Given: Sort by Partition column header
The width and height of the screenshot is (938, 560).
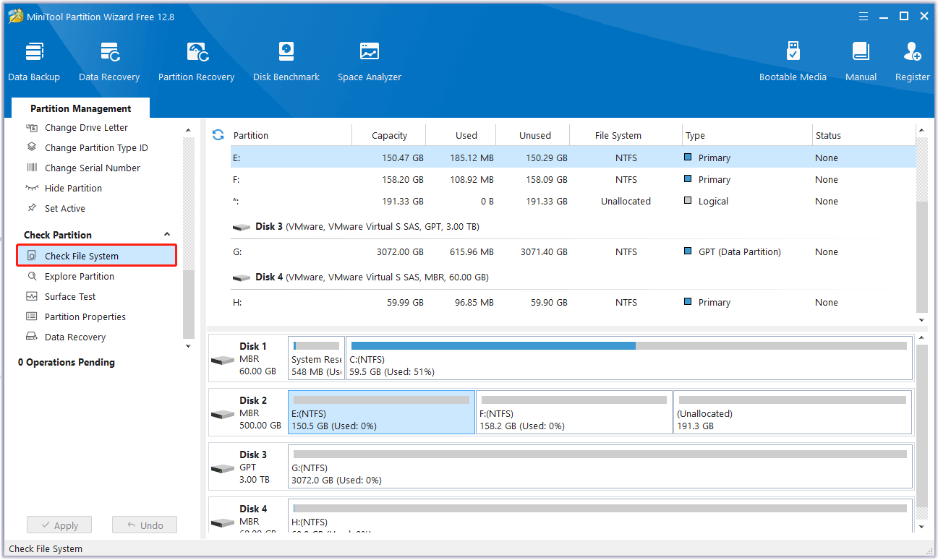Looking at the screenshot, I should [x=251, y=136].
